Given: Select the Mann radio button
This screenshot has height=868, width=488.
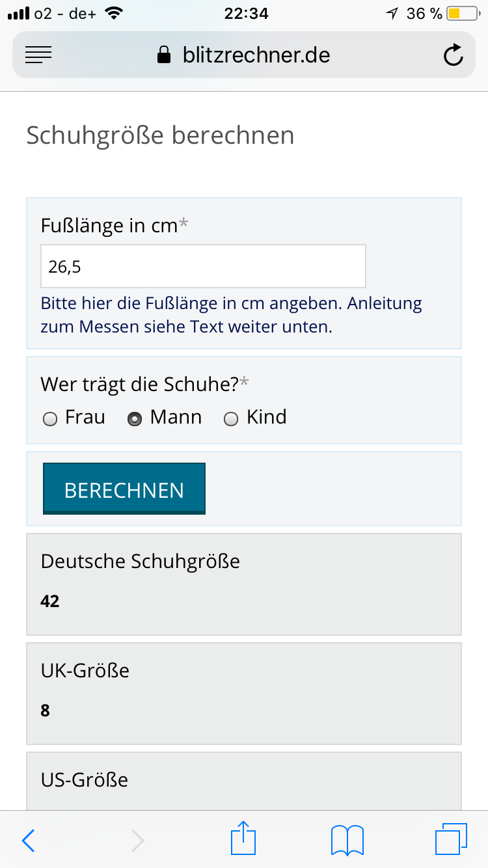Looking at the screenshot, I should pyautogui.click(x=135, y=420).
